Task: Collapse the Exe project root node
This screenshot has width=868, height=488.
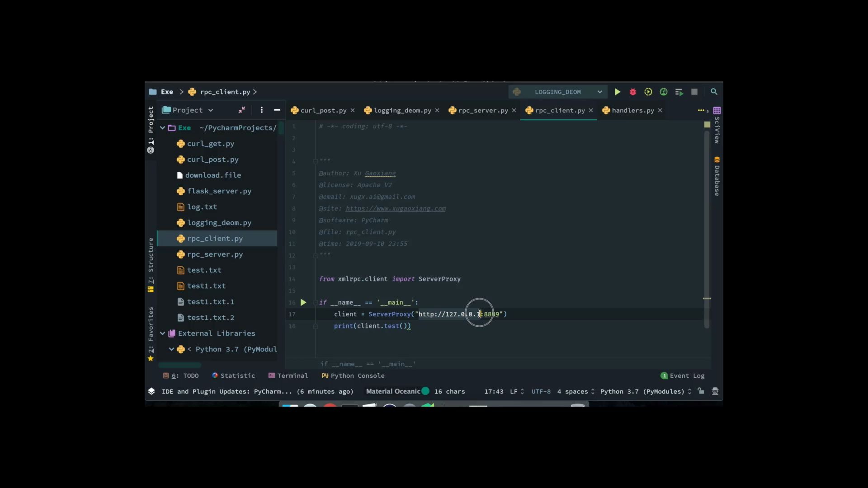Action: pos(163,127)
